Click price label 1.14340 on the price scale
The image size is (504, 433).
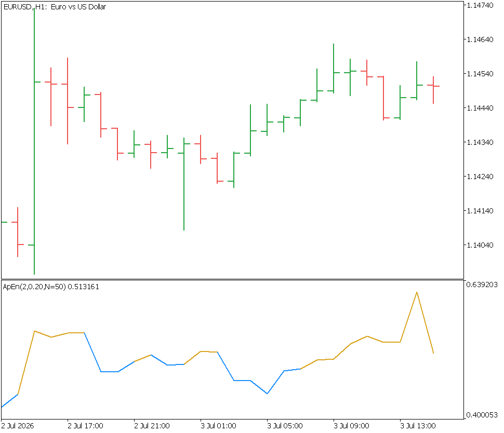(480, 142)
